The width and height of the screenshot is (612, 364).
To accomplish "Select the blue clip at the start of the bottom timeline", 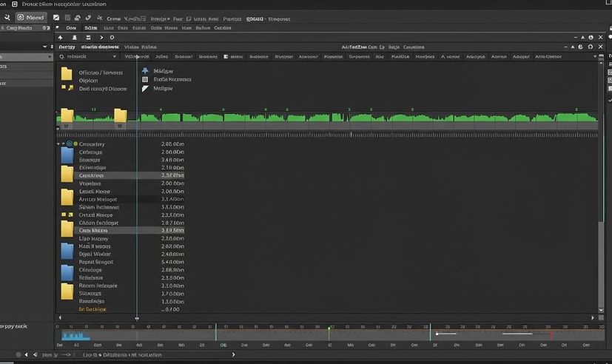I will (x=75, y=336).
